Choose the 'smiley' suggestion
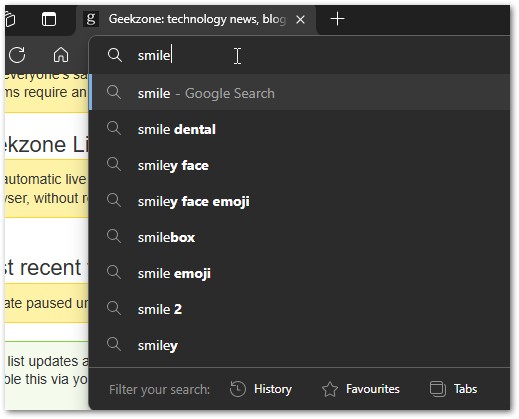The image size is (519, 419). point(300,345)
